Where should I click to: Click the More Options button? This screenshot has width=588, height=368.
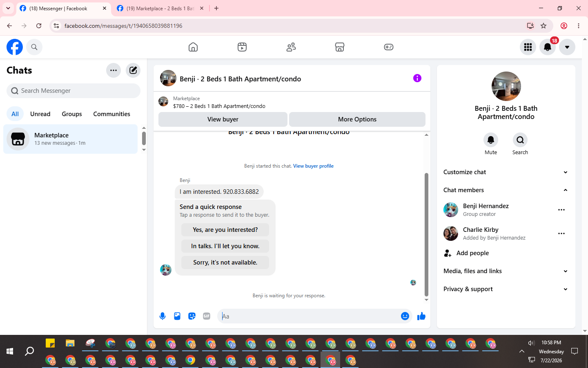[x=357, y=119]
